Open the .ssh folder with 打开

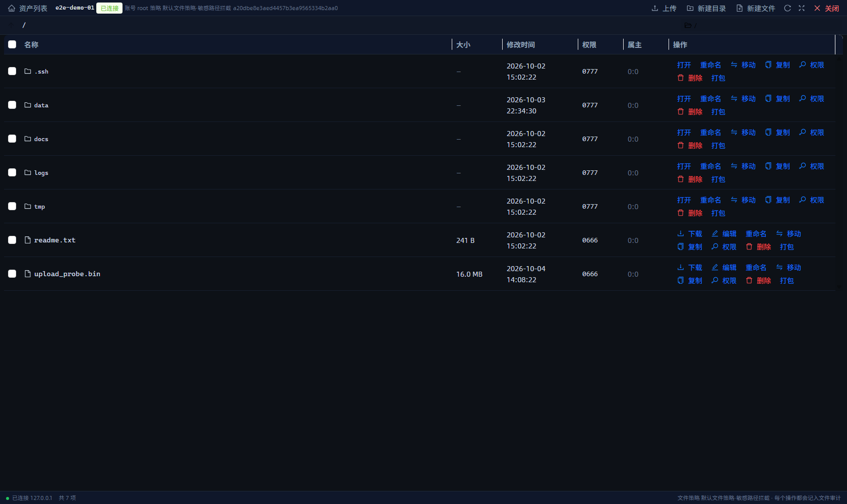click(684, 65)
